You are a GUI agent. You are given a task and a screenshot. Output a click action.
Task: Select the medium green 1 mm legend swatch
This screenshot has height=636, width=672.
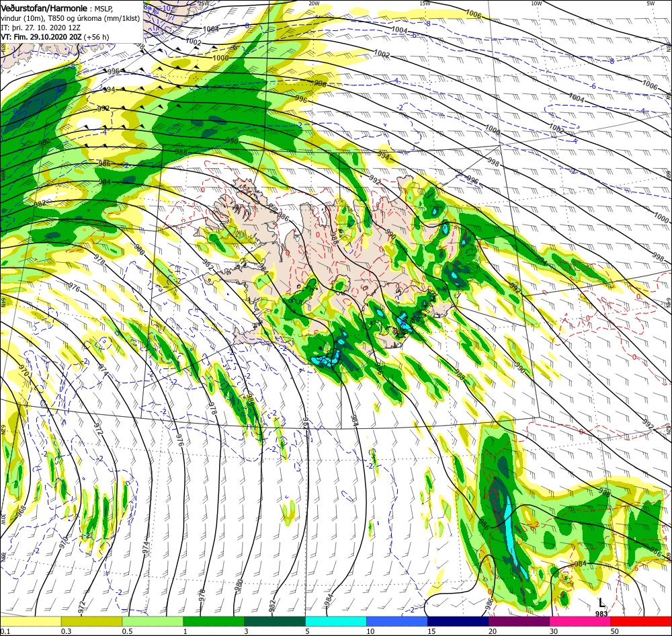coord(214,621)
